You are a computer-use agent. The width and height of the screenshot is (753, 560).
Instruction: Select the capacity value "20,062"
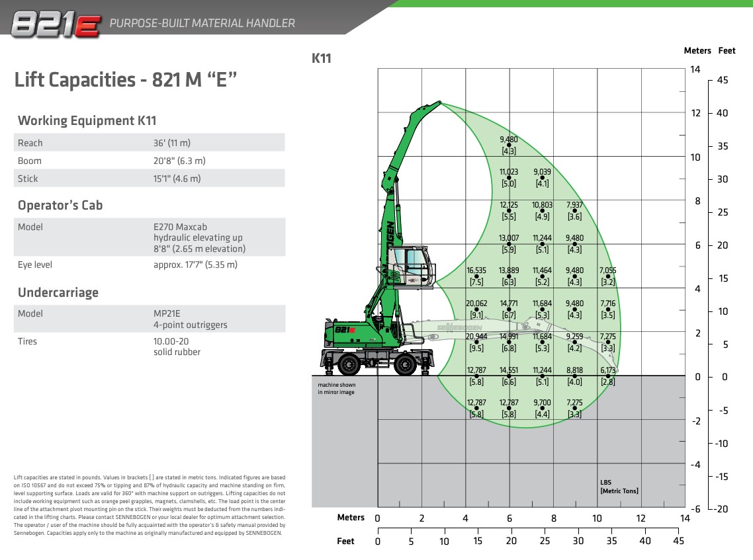point(476,303)
